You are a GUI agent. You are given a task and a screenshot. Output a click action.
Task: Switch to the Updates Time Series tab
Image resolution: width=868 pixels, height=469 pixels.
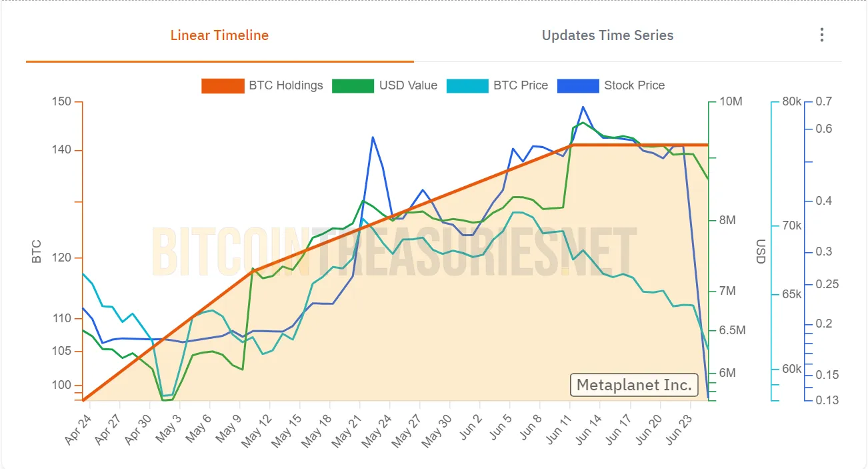pyautogui.click(x=607, y=35)
